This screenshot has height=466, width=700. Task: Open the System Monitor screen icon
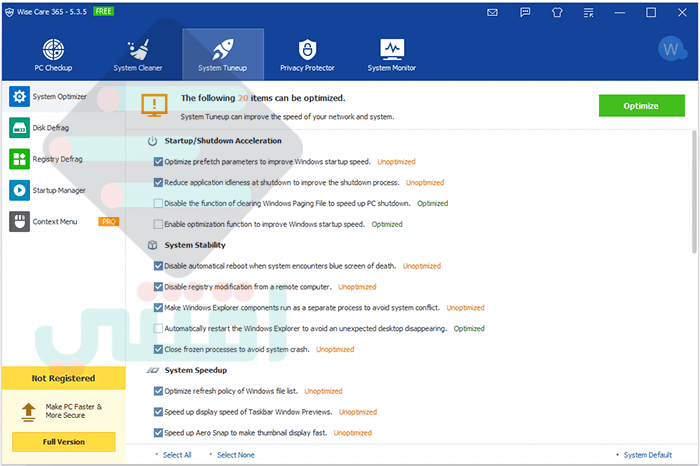pyautogui.click(x=392, y=49)
